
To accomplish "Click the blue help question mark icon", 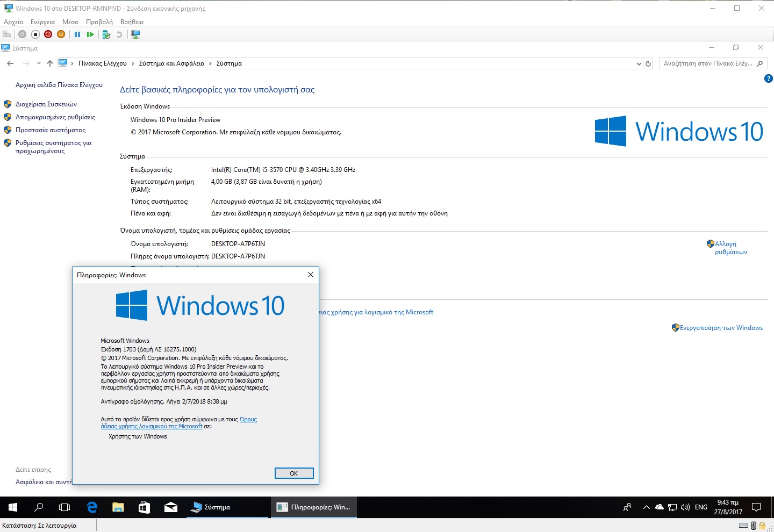I will 769,78.
